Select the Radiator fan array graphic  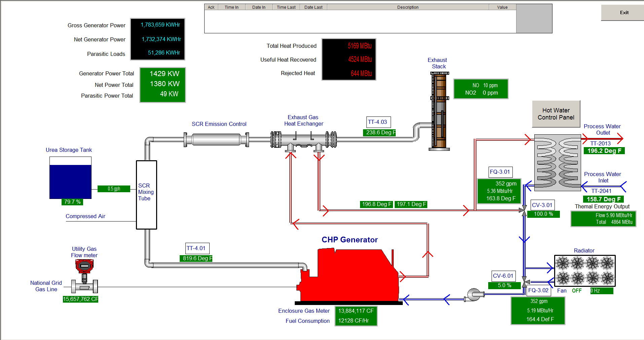click(584, 271)
